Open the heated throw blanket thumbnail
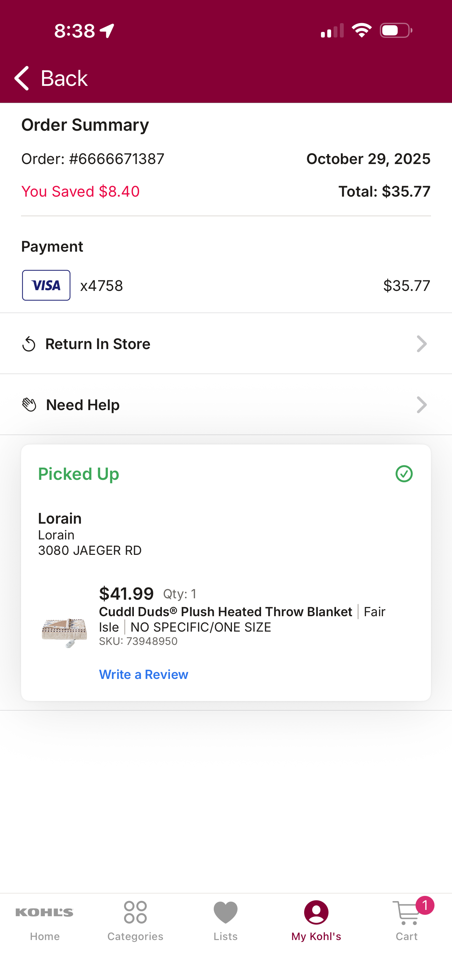 pos(64,632)
